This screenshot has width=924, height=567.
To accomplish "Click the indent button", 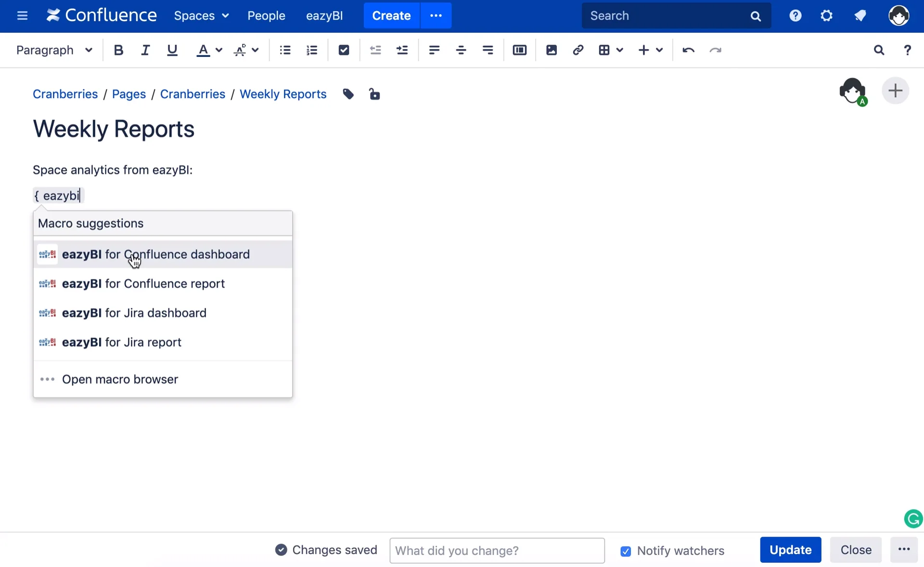I will (x=402, y=50).
